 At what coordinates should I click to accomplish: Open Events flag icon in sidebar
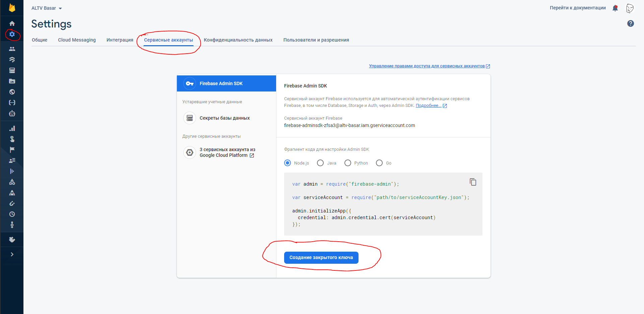click(12, 150)
